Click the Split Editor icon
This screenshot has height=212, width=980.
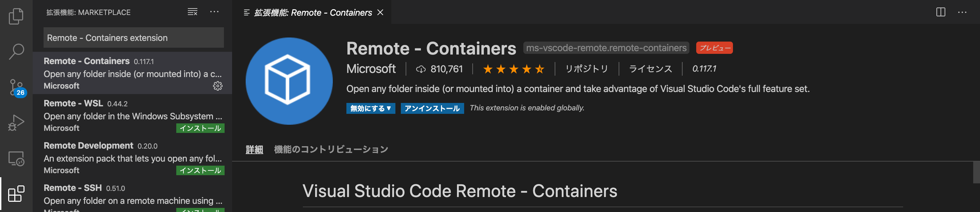941,12
